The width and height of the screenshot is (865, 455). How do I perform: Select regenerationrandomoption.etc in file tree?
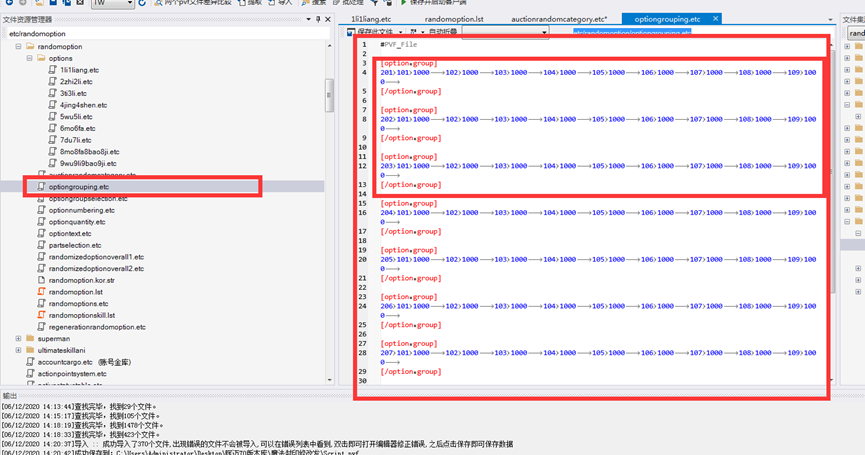coord(97,327)
